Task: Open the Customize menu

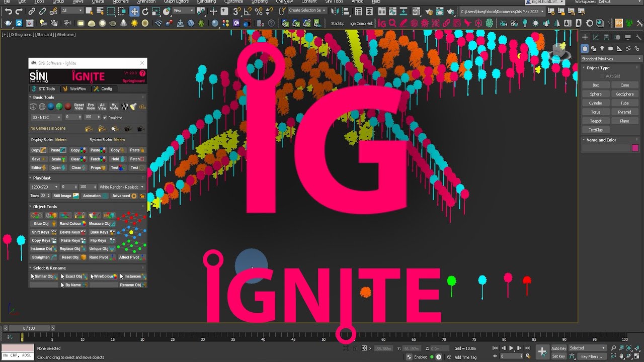Action: [x=233, y=2]
